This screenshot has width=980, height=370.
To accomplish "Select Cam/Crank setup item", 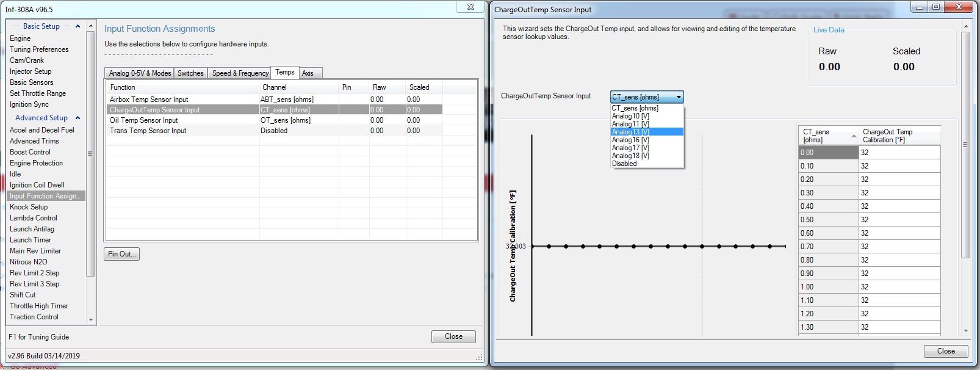I will [x=27, y=60].
